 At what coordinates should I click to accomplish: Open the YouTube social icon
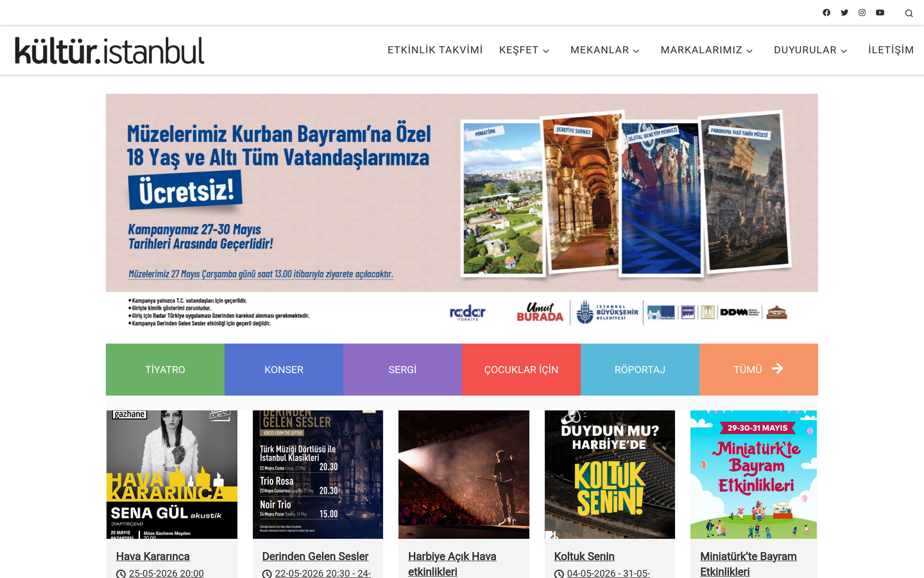coord(880,13)
